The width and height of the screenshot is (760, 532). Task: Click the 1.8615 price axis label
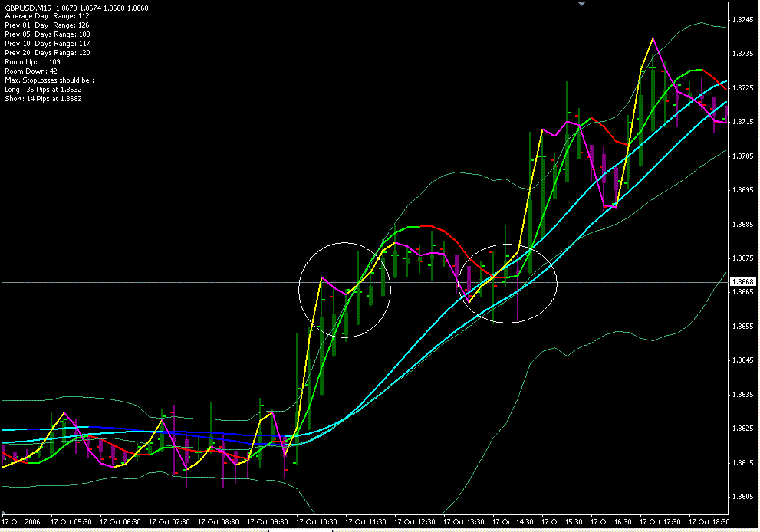(x=742, y=463)
